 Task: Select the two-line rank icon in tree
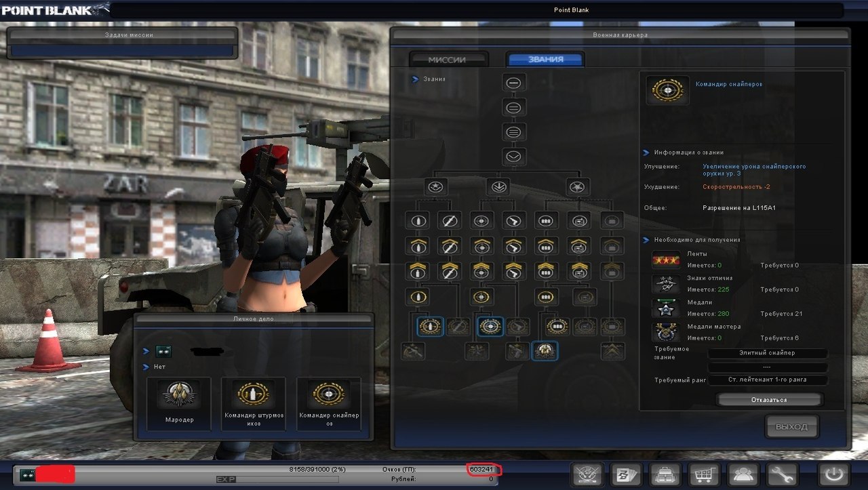(x=514, y=107)
